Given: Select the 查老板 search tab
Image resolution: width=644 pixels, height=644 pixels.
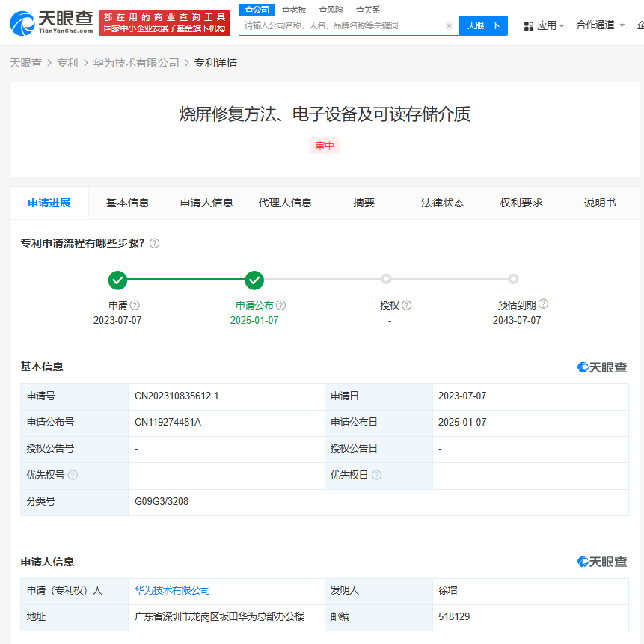Looking at the screenshot, I should 294,10.
